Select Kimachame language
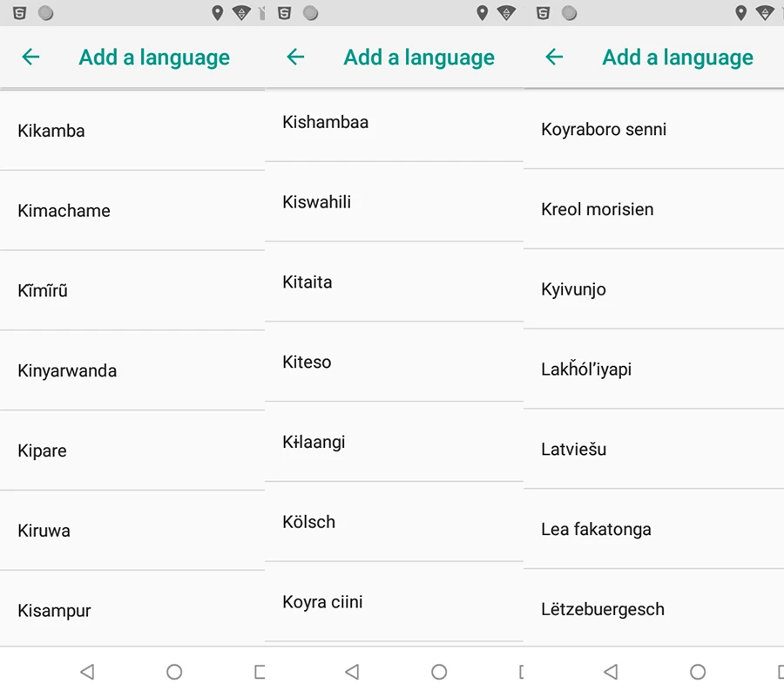This screenshot has height=698, width=784. pos(132,211)
